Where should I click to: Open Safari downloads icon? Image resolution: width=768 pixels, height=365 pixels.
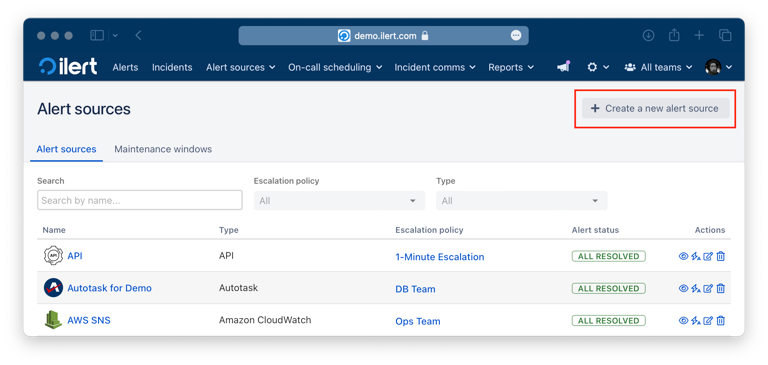[x=648, y=35]
